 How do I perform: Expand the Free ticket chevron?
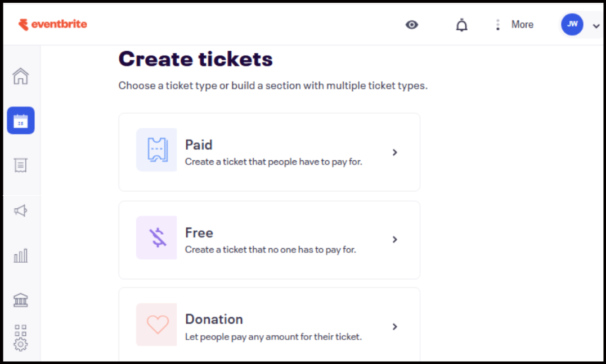pos(395,240)
